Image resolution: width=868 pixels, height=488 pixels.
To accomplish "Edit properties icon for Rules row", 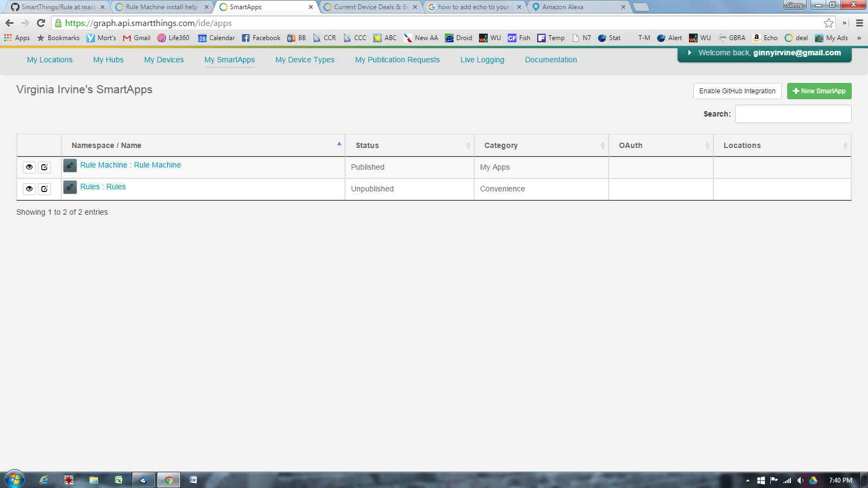I will [44, 189].
